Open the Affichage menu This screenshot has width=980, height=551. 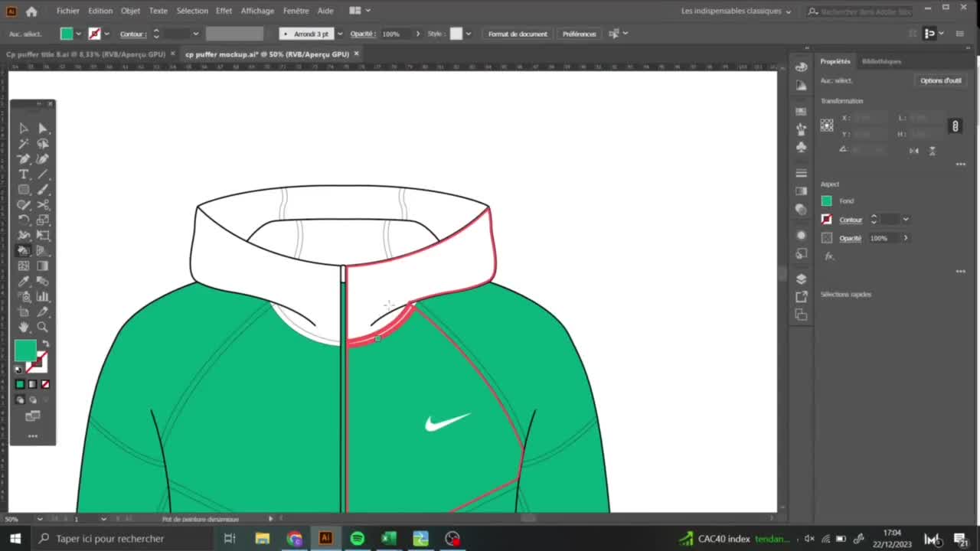click(257, 11)
